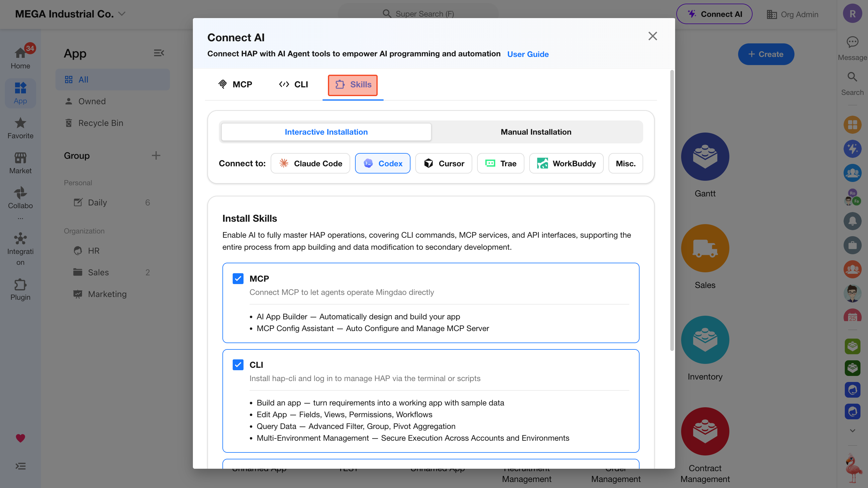This screenshot has height=488, width=868.
Task: Open the App section in the left sidebar
Action: (20, 93)
